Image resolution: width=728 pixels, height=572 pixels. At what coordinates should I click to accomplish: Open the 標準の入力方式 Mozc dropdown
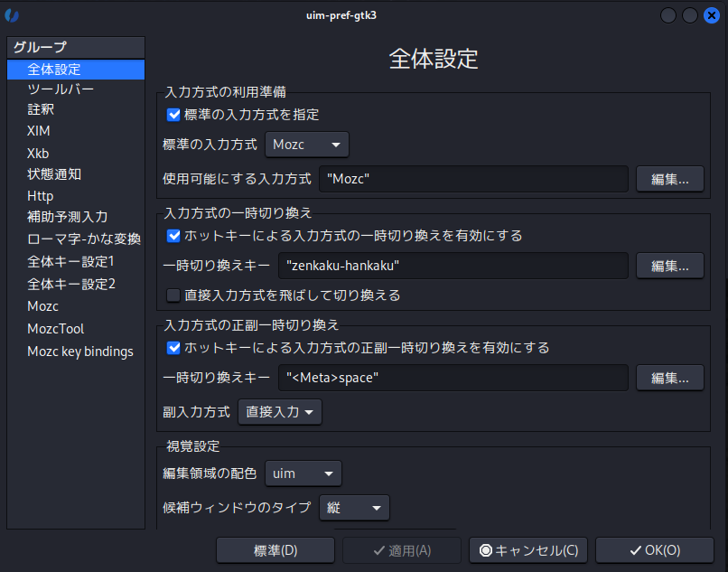306,145
